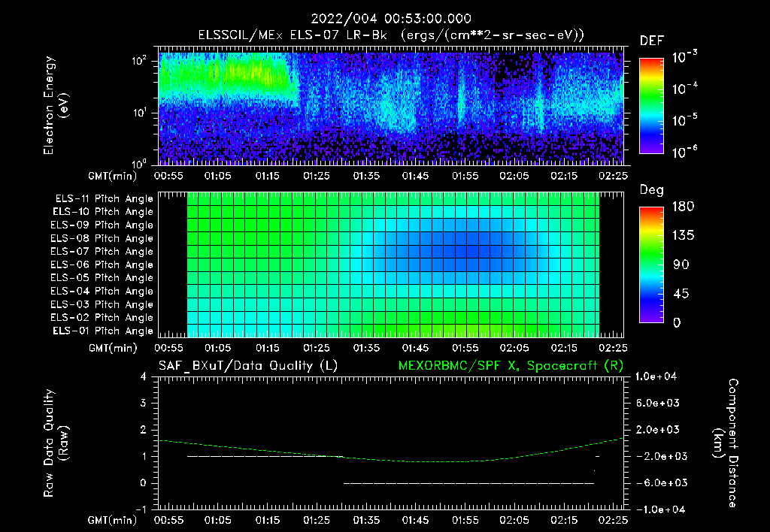Click the Electron Energy (eV) axis label

(x=56, y=105)
